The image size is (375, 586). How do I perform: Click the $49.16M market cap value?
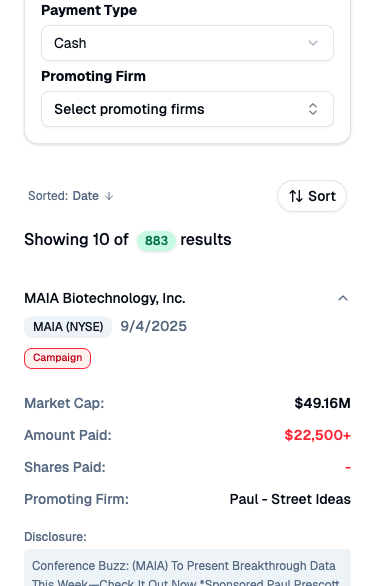coord(322,403)
